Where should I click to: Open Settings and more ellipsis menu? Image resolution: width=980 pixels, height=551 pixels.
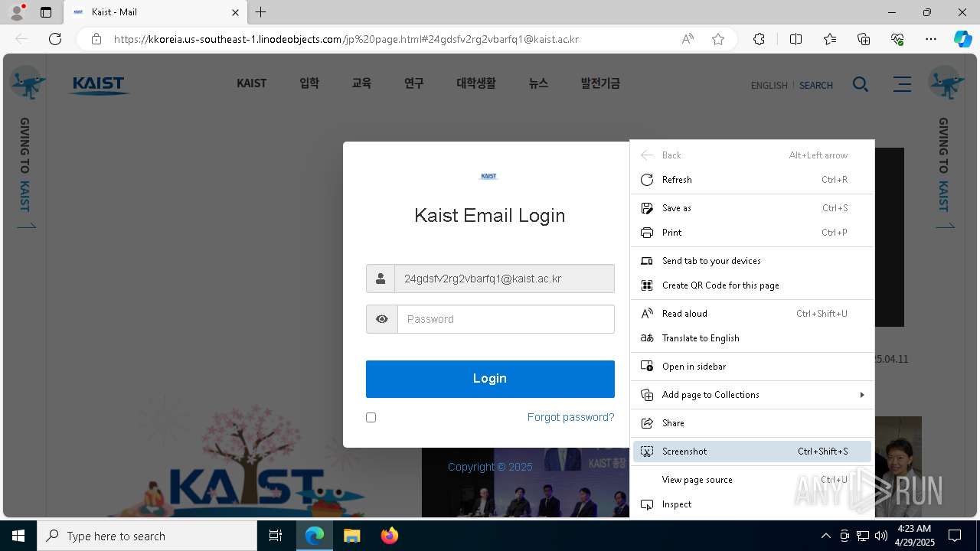click(x=931, y=39)
